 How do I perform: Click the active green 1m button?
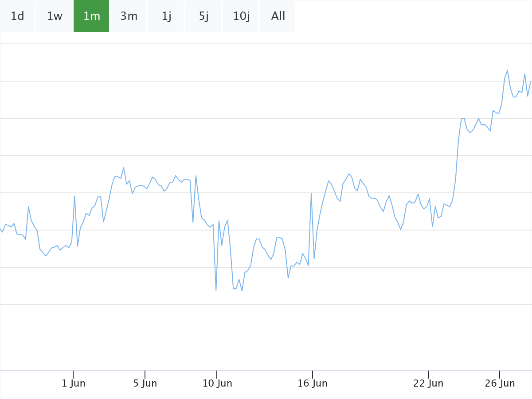coord(91,16)
